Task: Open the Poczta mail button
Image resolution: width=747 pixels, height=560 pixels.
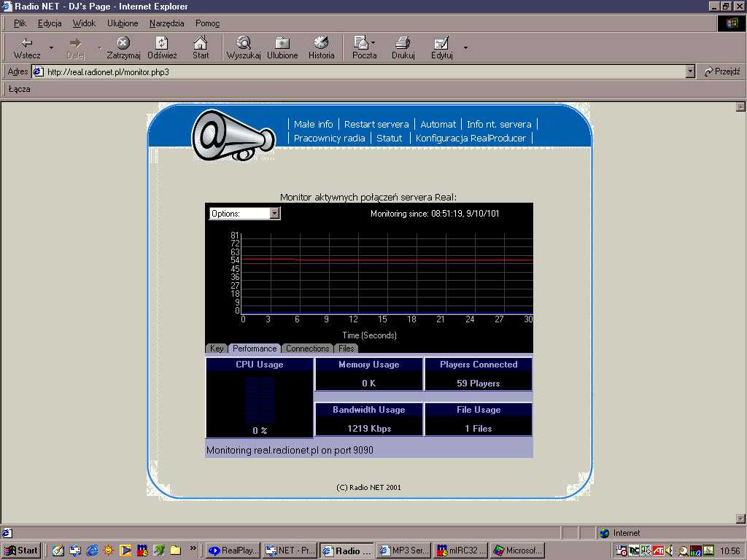Action: [365, 47]
